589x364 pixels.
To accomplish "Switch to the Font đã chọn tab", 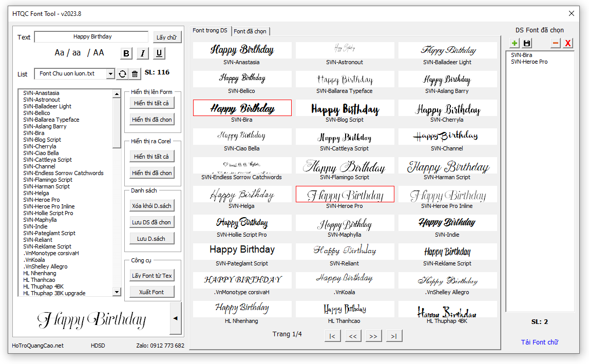I will (x=250, y=31).
